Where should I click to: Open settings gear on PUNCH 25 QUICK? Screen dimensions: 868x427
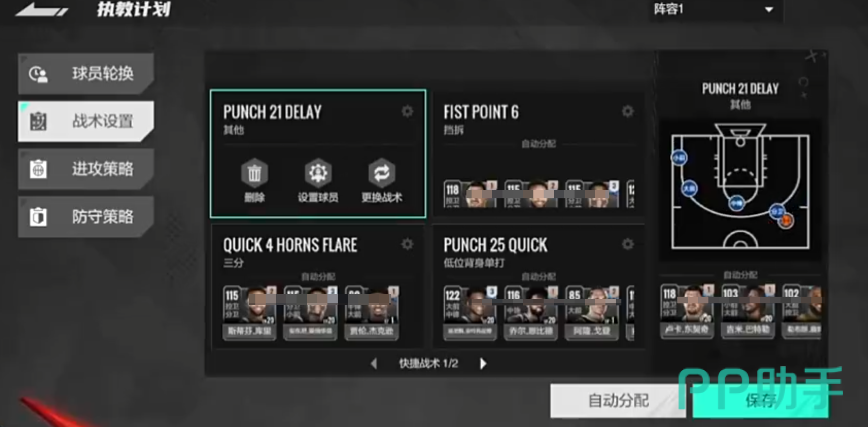628,244
